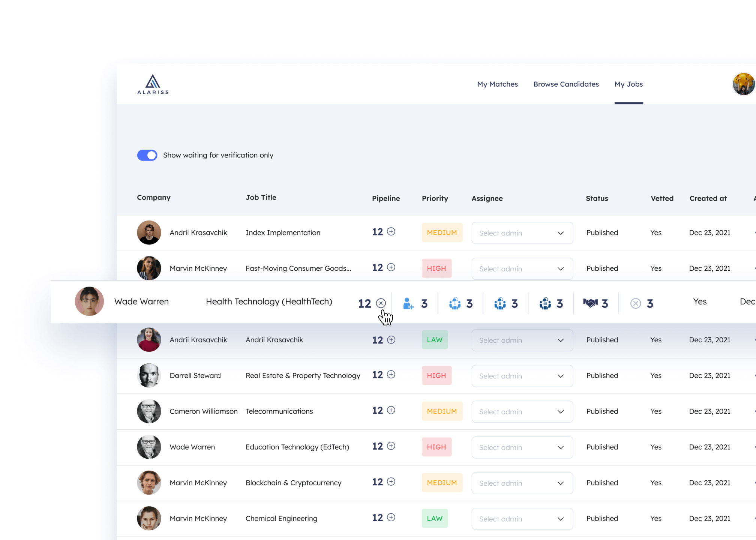This screenshot has height=540, width=756.
Task: Open Select admin dropdown for Blockchain & Cryptocurrency
Action: [522, 483]
